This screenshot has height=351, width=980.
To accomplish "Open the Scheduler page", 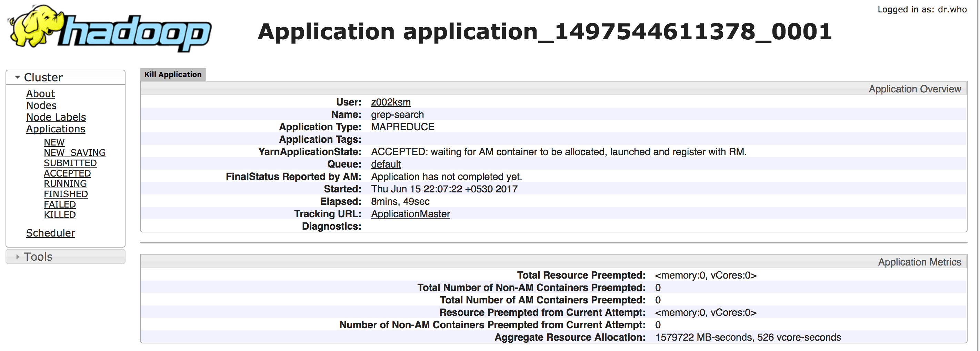I will click(50, 233).
